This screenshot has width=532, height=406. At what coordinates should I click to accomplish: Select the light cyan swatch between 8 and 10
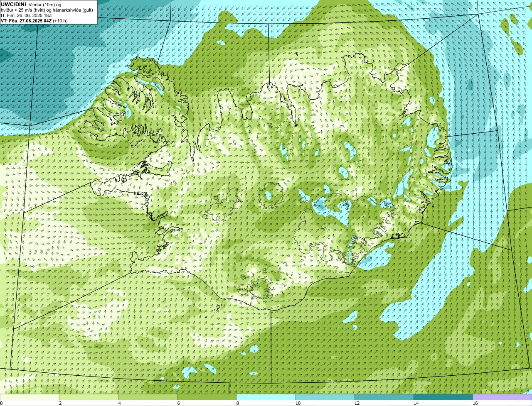coord(266,397)
